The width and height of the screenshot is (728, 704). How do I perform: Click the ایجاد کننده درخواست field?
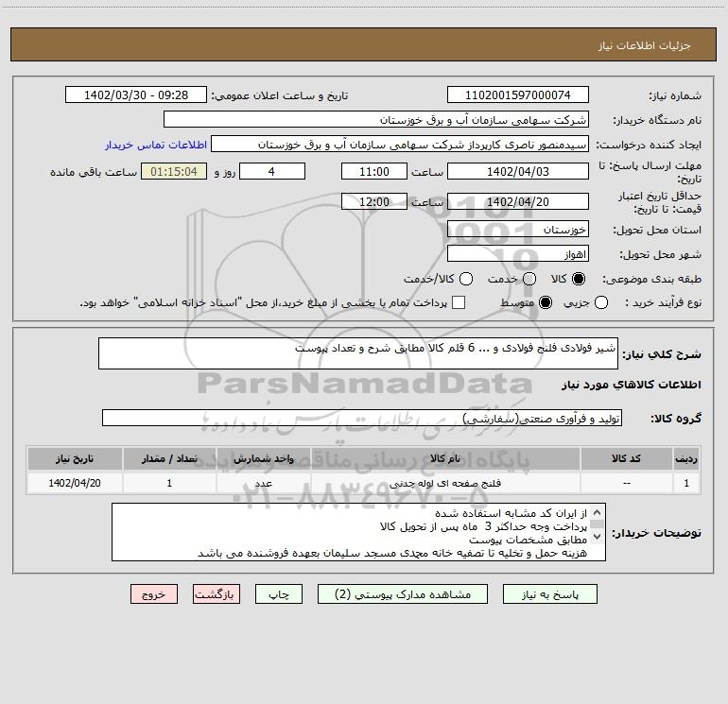[400, 145]
